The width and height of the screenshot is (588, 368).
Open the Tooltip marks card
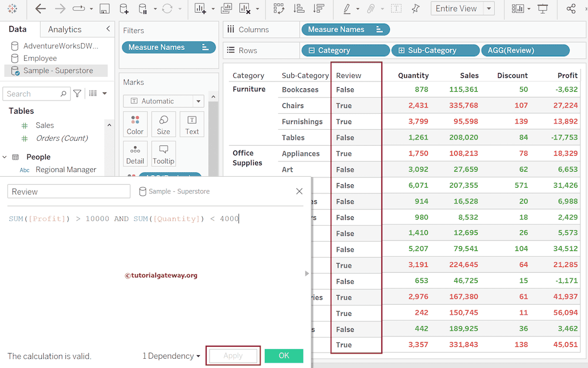tap(164, 153)
